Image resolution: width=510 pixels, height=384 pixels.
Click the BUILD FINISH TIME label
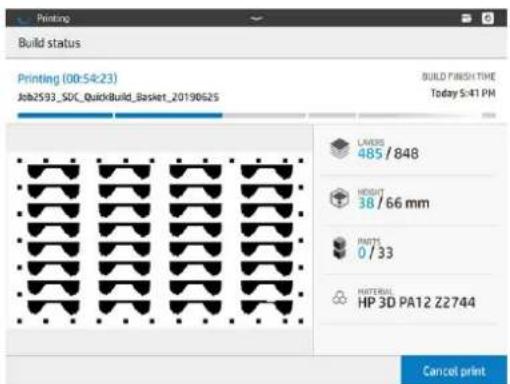click(x=458, y=77)
